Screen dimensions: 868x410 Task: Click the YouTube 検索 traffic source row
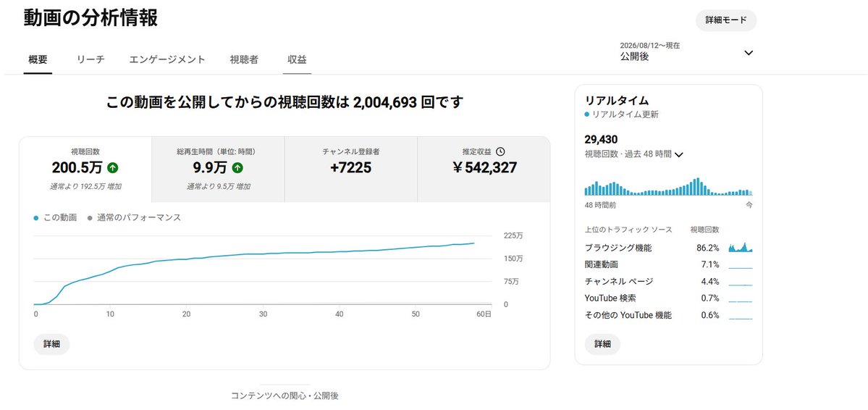669,298
